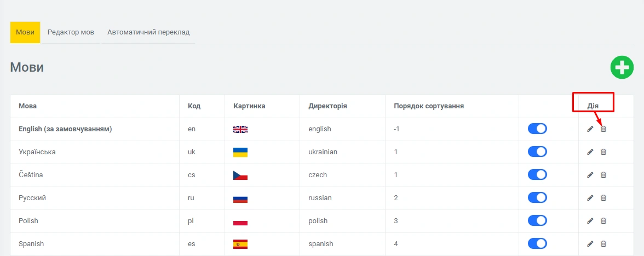
Task: Delete the Čeština language row
Action: point(603,175)
